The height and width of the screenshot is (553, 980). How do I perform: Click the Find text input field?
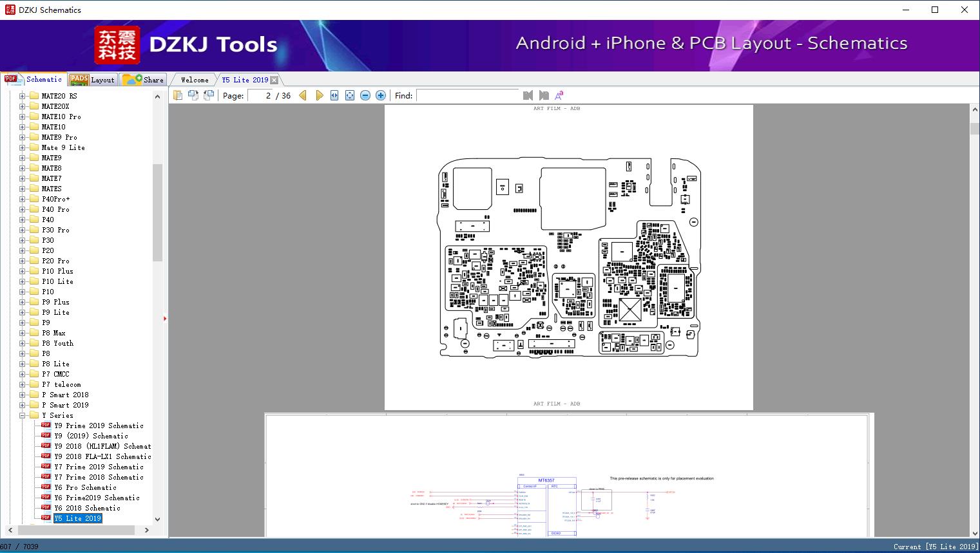click(467, 95)
